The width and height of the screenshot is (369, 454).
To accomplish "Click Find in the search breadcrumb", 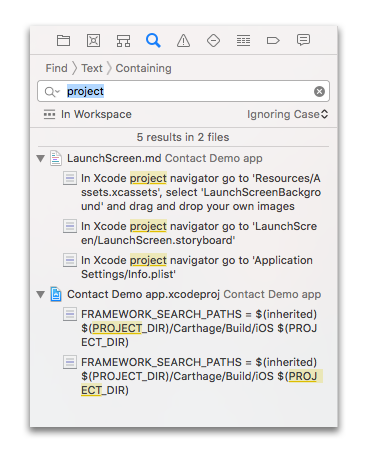I will [x=56, y=68].
